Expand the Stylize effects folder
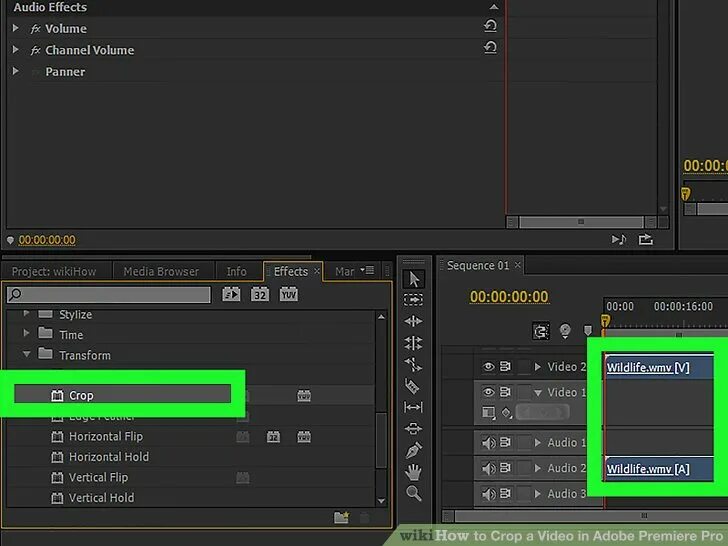Image resolution: width=728 pixels, height=546 pixels. point(26,313)
